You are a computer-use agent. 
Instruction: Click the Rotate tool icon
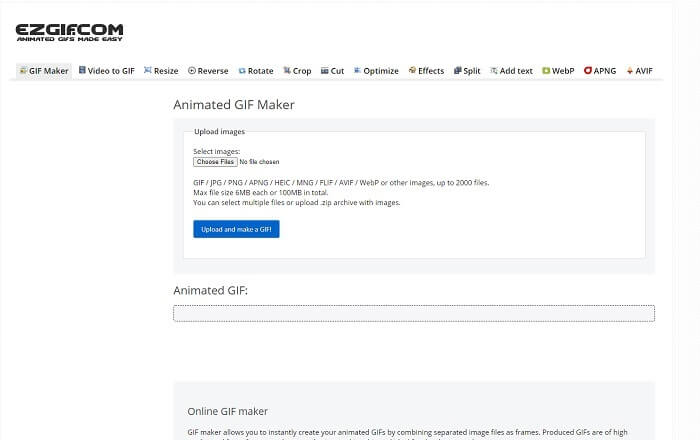click(242, 71)
